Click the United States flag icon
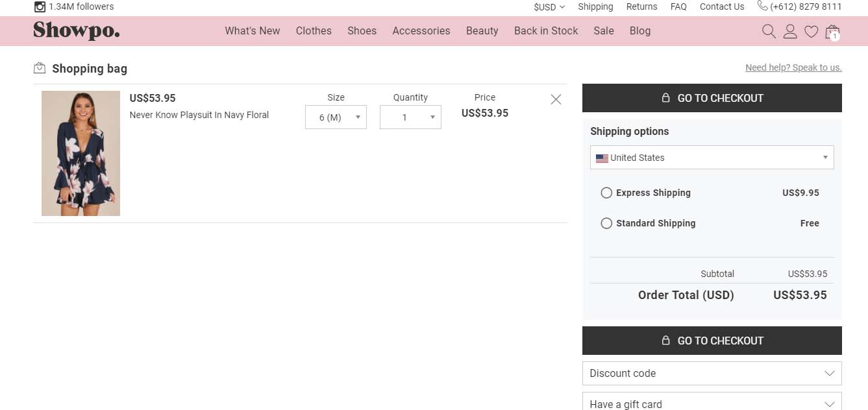This screenshot has width=868, height=410. (602, 158)
